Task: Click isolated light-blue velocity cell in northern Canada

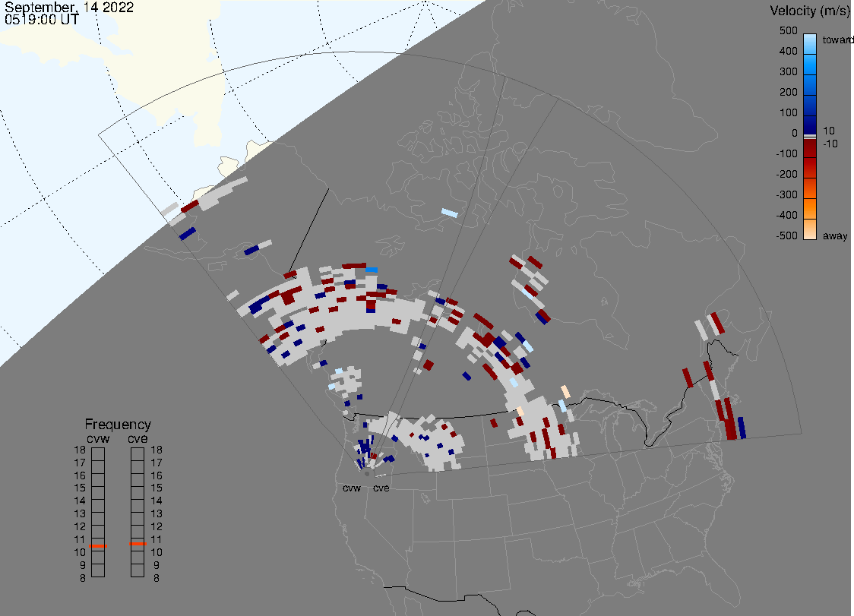Action: 450,213
